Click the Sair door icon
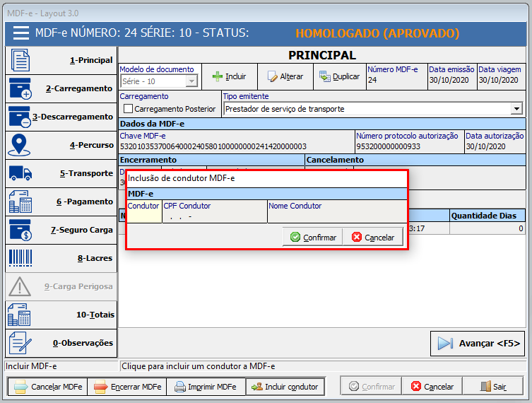The width and height of the screenshot is (532, 403). [x=485, y=387]
